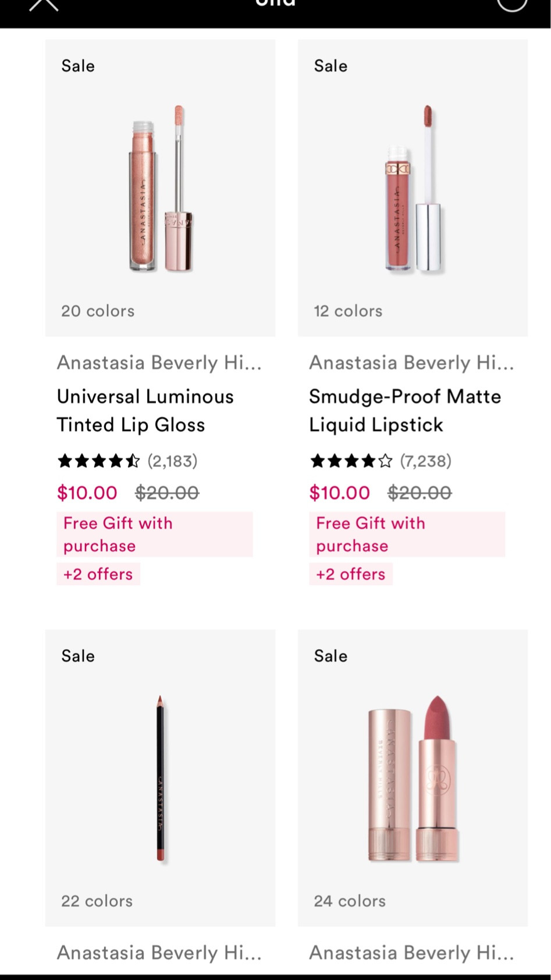Select the lip gloss product thumbnail
This screenshot has height=980, width=551.
click(x=160, y=186)
